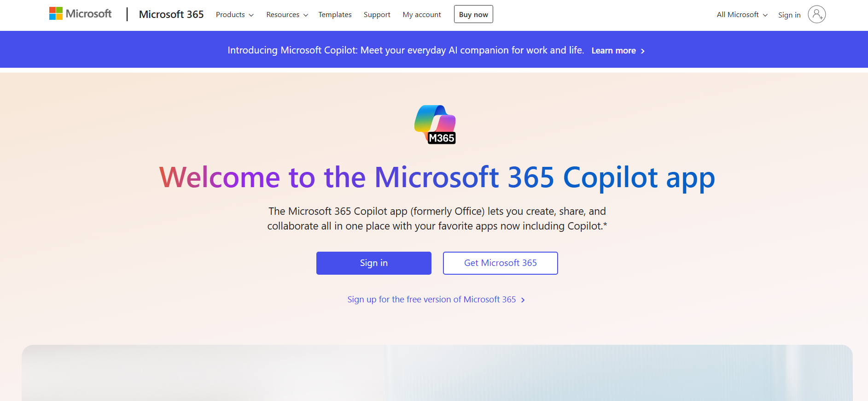Click the chevron beside Learn more

click(x=643, y=51)
